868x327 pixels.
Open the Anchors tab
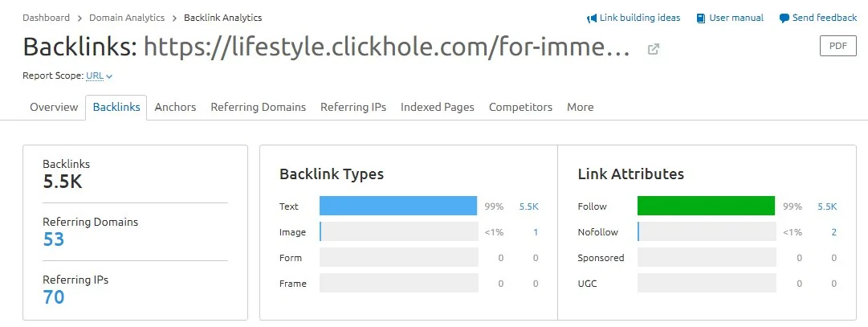(x=175, y=107)
